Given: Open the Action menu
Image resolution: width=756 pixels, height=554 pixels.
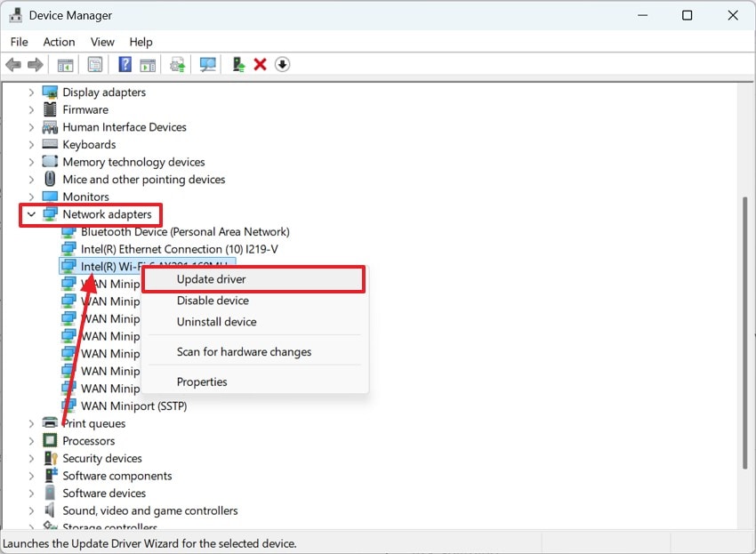Looking at the screenshot, I should (59, 41).
